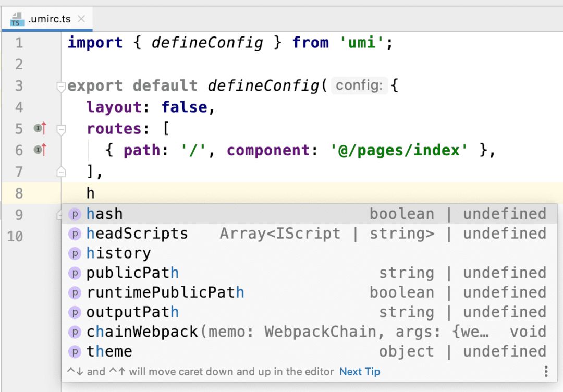Choose publicPath from completion list
Screen dimensions: 563x392
tap(132, 273)
